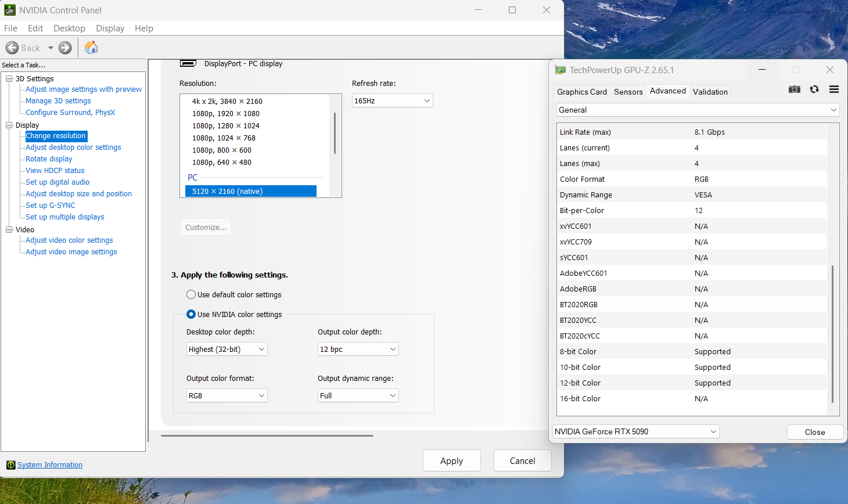Open the GPU-Z hamburger menu

[834, 89]
